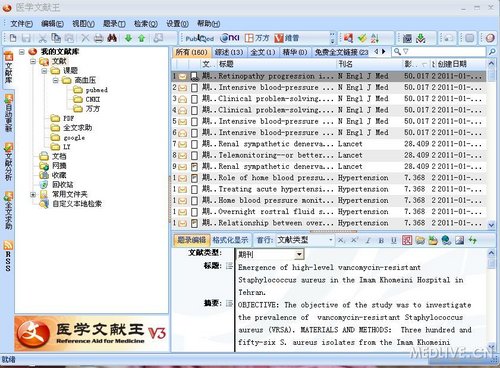Click the green checkmark toolbar icon
500x368 pixels.
pyautogui.click(x=362, y=38)
